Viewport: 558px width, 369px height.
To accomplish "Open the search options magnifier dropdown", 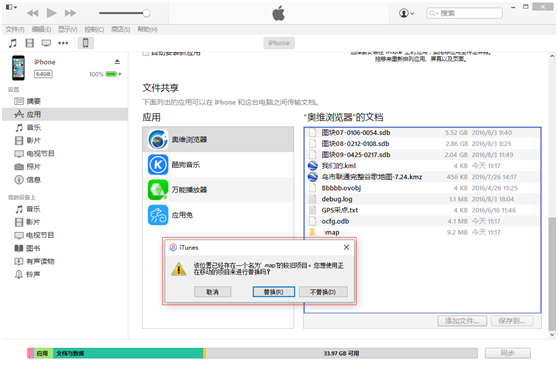I will 433,13.
